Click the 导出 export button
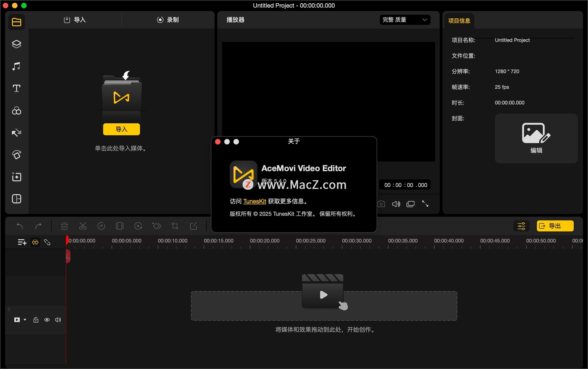 click(555, 226)
